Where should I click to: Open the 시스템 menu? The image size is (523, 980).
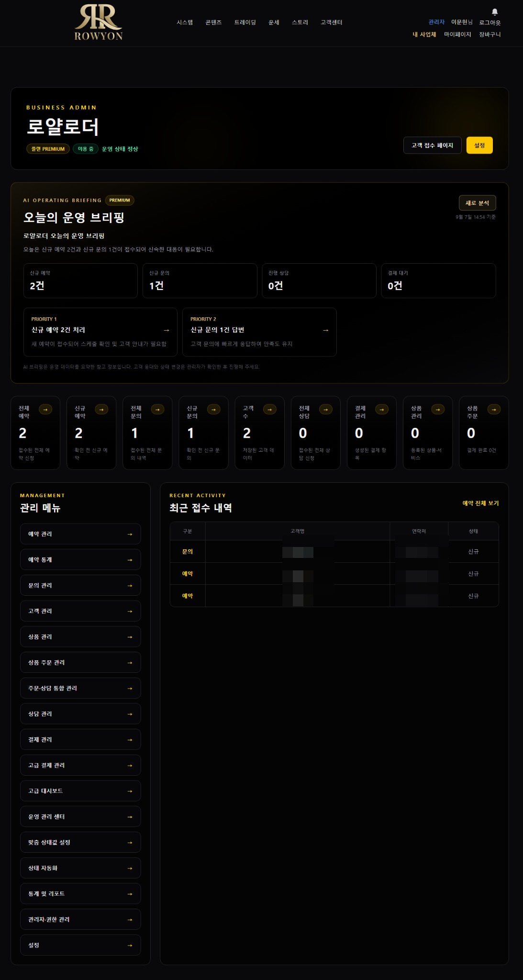point(185,22)
